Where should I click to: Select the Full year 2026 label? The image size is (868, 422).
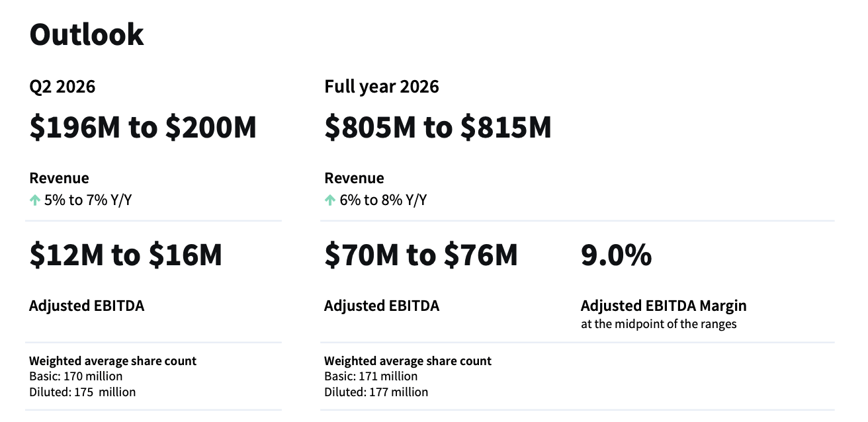(x=381, y=87)
